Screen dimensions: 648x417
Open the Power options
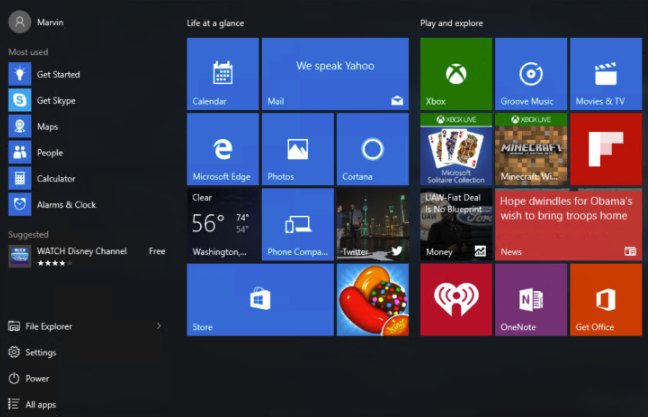29,379
